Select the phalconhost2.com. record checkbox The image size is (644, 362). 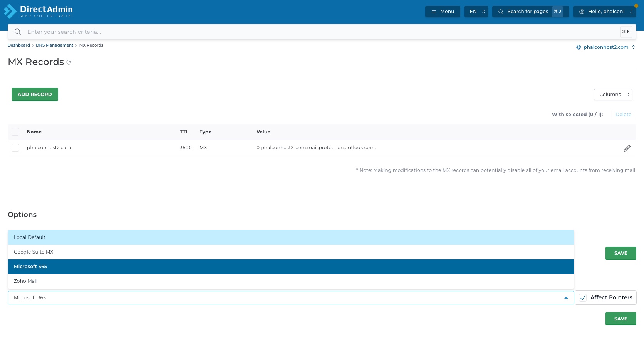click(x=15, y=148)
